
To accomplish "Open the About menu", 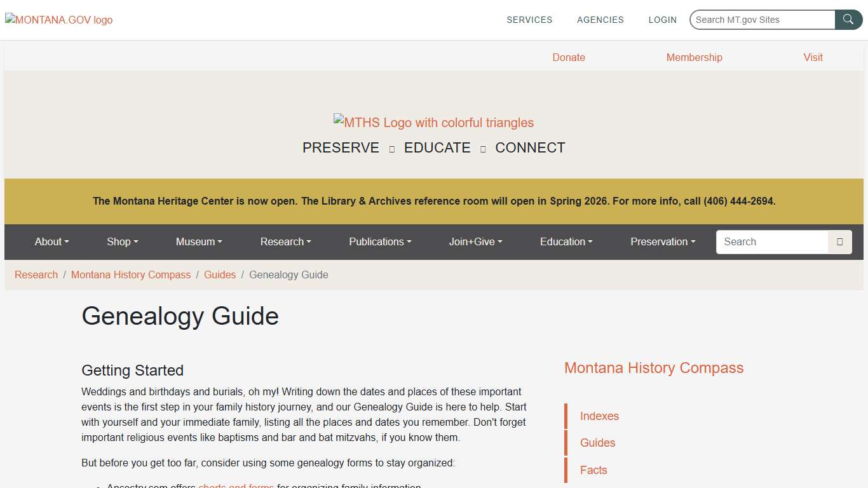I will click(51, 242).
